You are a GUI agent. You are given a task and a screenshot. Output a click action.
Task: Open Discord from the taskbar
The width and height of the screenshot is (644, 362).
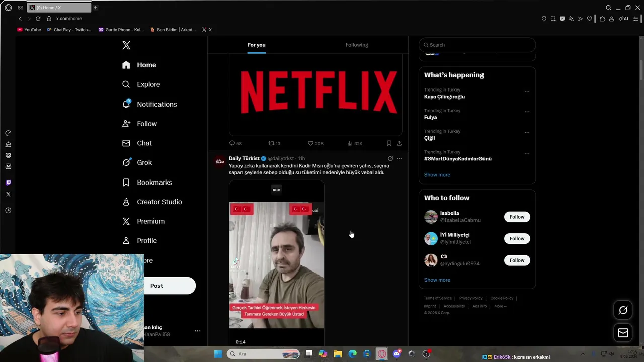396,354
